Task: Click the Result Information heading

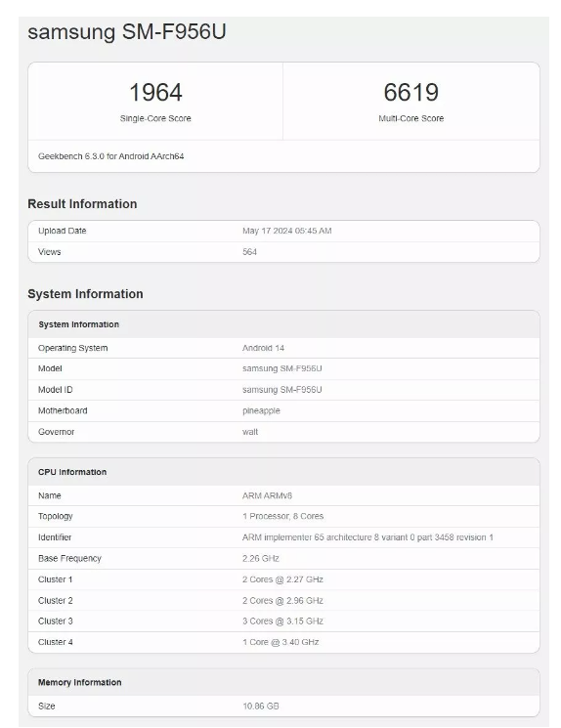Action: click(x=82, y=204)
